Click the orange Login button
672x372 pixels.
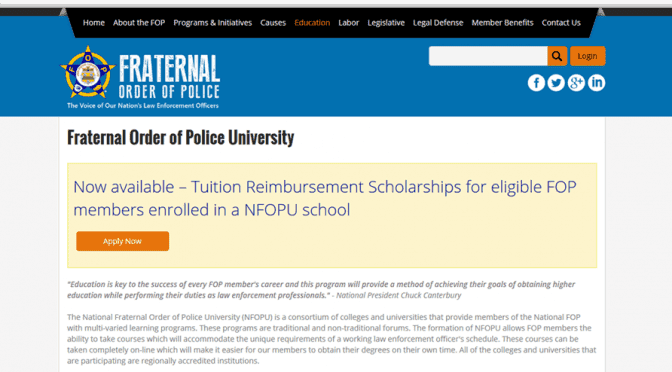point(588,56)
